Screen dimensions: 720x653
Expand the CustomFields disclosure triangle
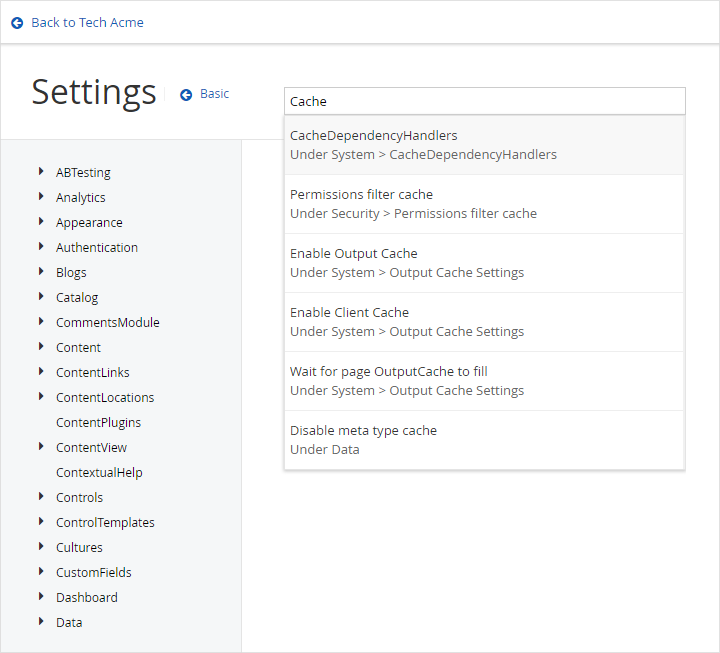(41, 572)
